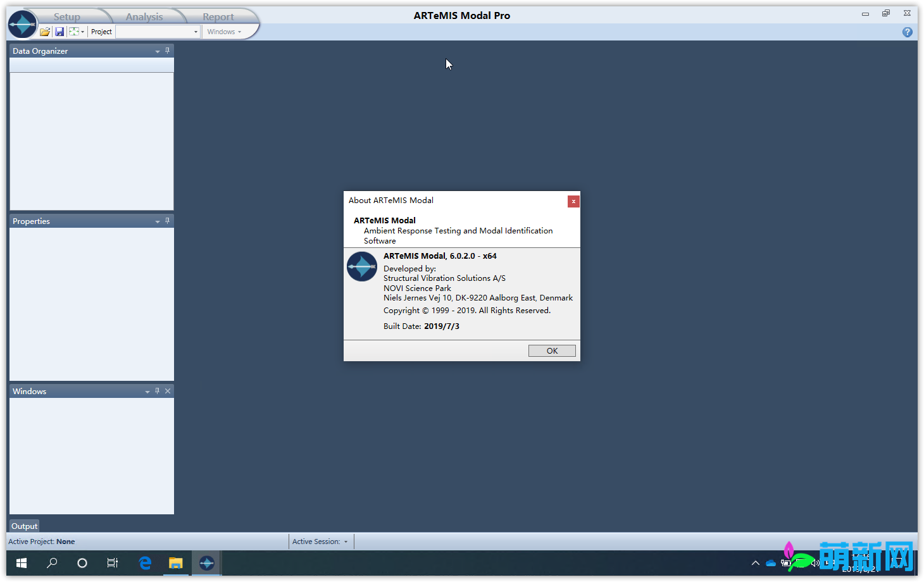Click the Open Project folder icon
The image size is (924, 582).
click(x=45, y=32)
